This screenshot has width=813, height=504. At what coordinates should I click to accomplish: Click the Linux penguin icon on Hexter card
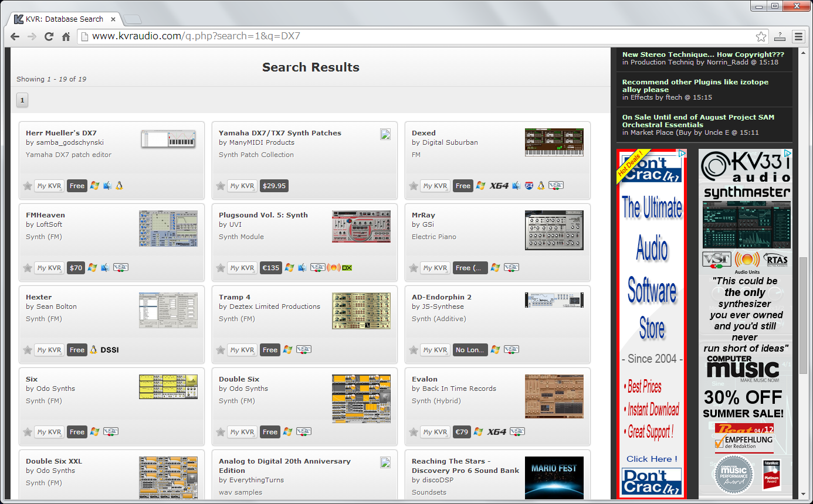93,350
